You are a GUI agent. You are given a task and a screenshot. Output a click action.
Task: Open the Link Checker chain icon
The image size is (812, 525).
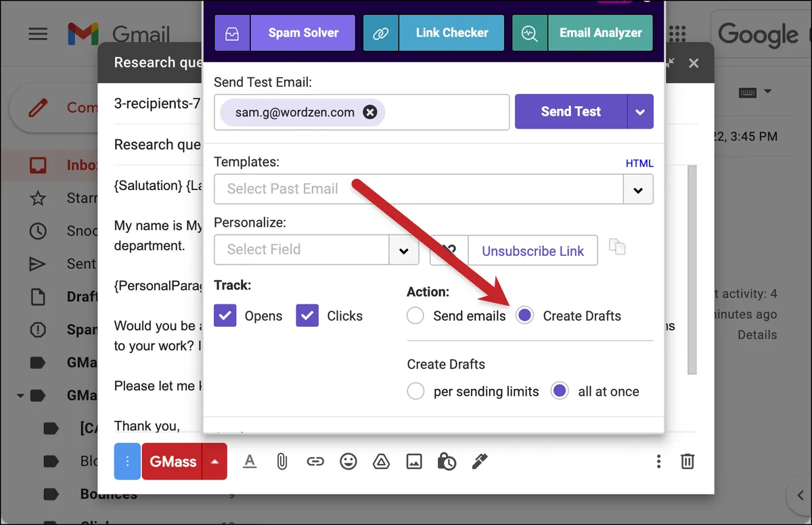(381, 32)
